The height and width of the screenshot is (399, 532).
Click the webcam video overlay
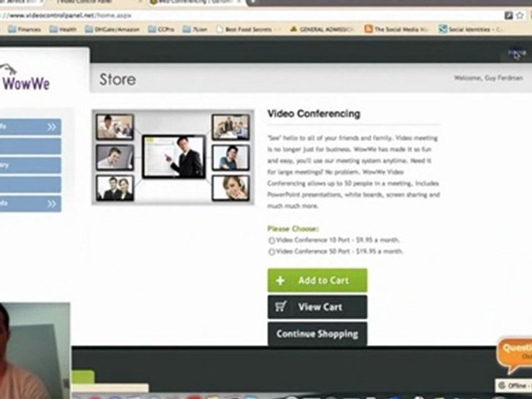tap(35, 351)
